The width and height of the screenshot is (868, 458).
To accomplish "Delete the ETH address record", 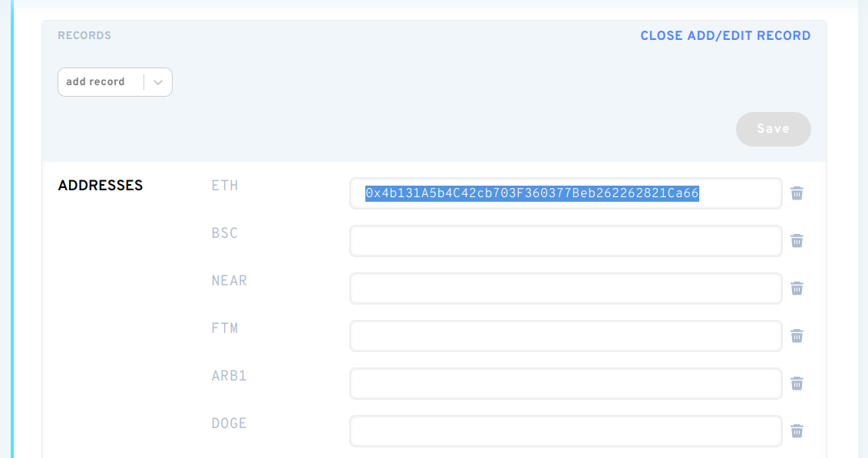I will [797, 193].
